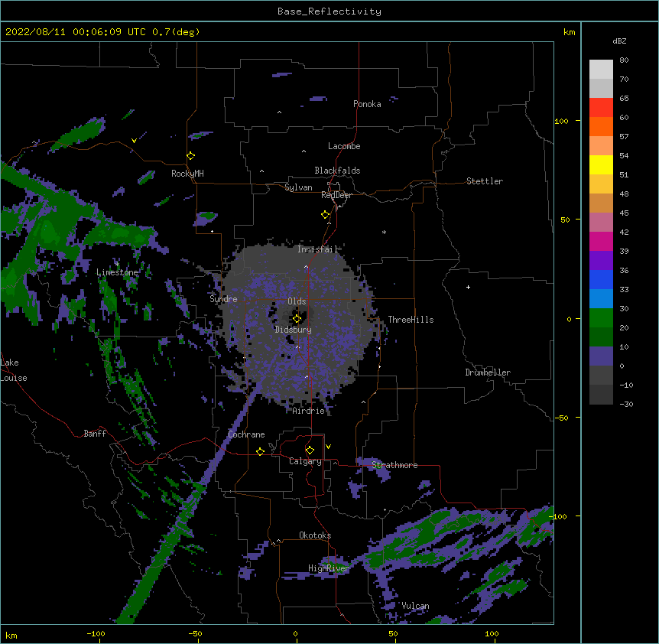Select the yellow 51-54 dBZ legend swatch
Image resolution: width=659 pixels, height=644 pixels.
pos(601,164)
